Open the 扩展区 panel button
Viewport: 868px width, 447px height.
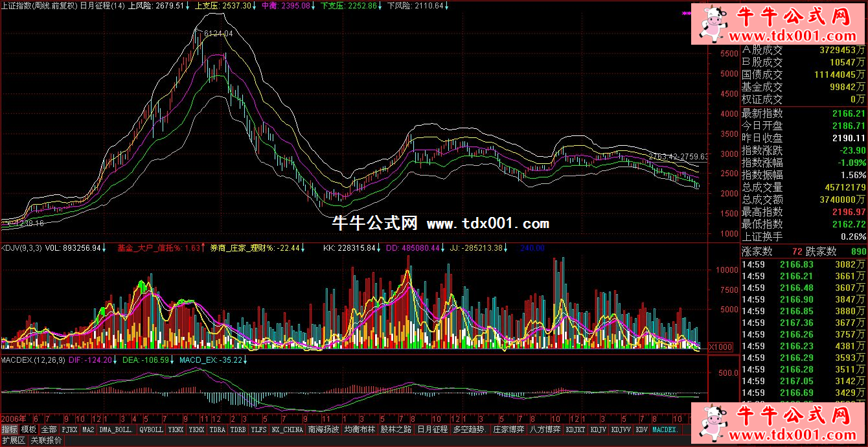pyautogui.click(x=13, y=441)
